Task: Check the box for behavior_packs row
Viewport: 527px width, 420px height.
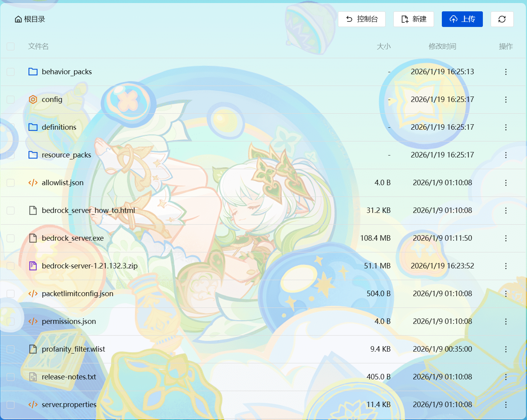Action: tap(11, 72)
